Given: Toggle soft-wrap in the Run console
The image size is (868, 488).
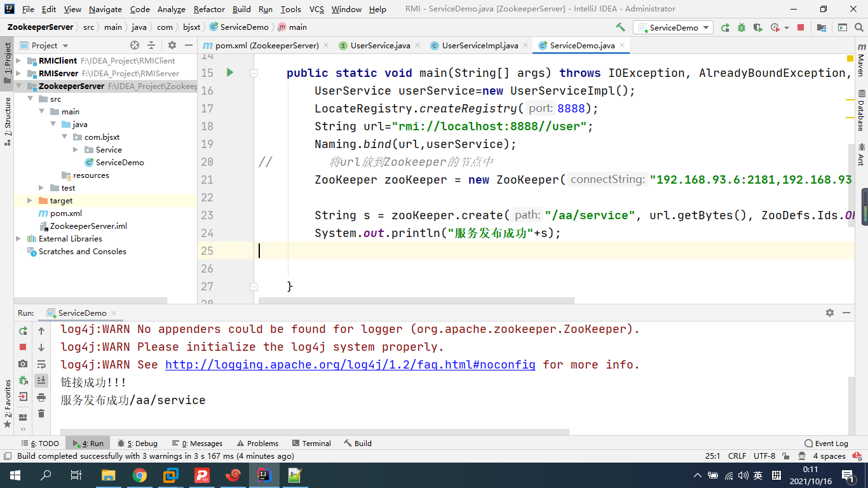Looking at the screenshot, I should 41,364.
